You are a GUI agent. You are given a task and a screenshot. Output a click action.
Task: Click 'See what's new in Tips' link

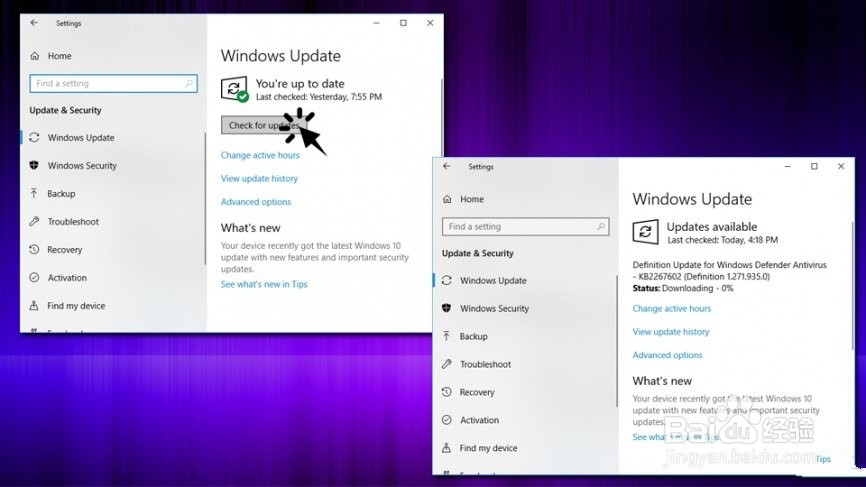click(264, 284)
